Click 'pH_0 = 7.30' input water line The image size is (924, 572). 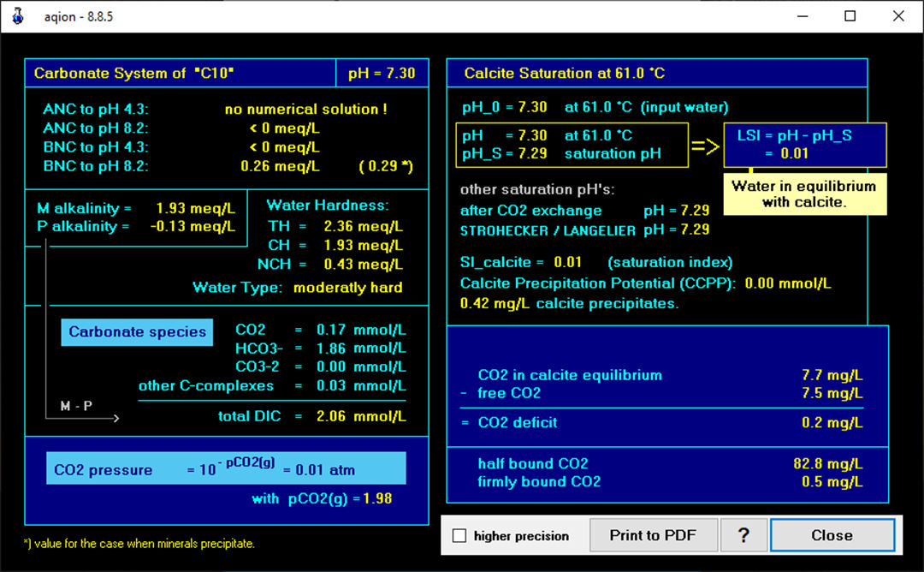pos(595,107)
